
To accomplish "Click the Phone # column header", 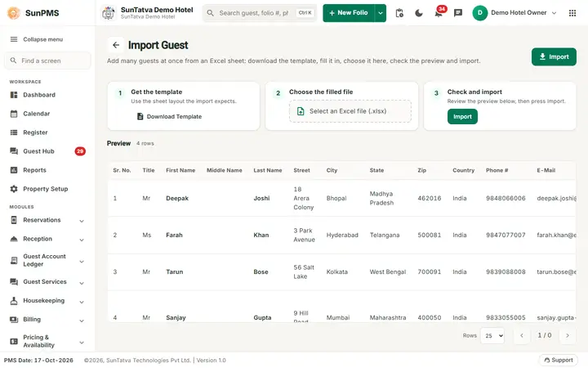I will pyautogui.click(x=497, y=170).
